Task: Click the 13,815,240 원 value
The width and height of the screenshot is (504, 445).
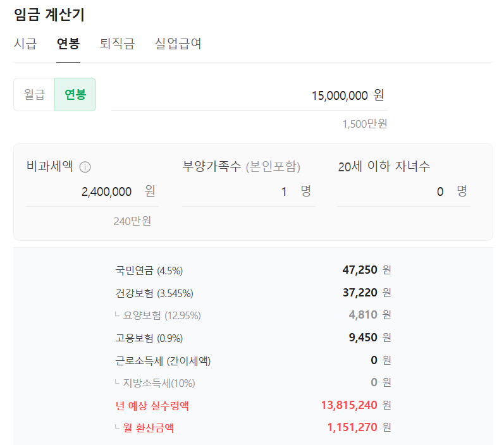Action: 356,405
